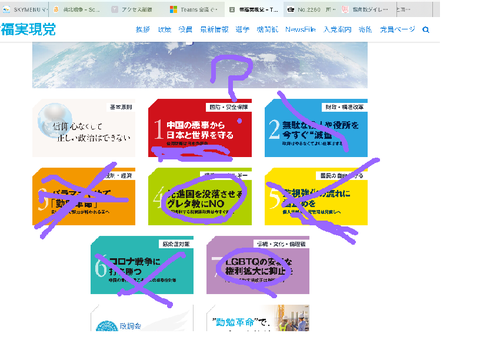The width and height of the screenshot is (480, 360).
Task: Click the 感染症対策 tag on teal card
Action: [176, 244]
